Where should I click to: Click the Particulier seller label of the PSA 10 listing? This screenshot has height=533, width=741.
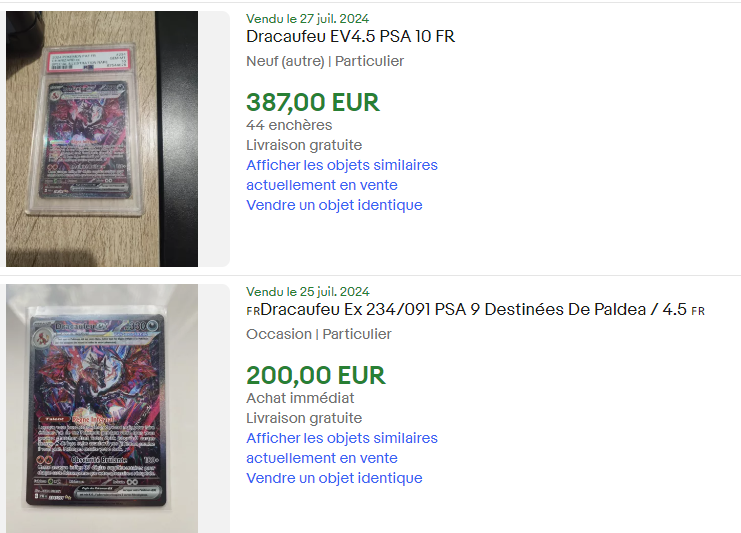click(x=370, y=61)
